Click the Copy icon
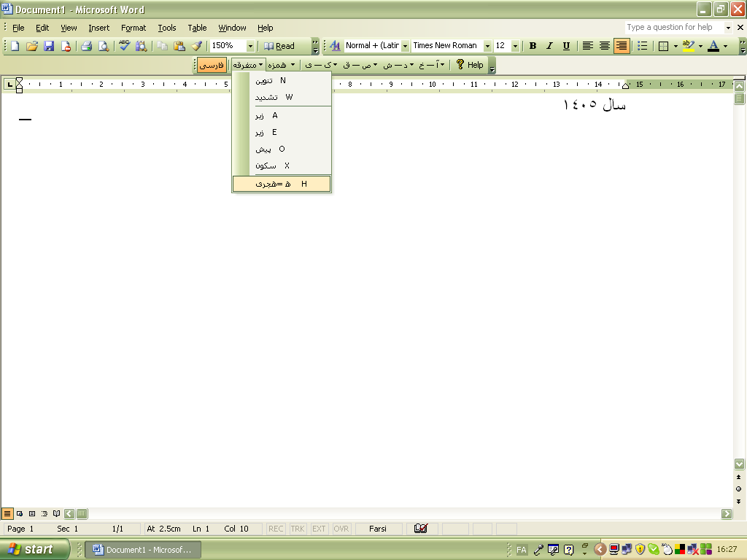 coord(163,46)
